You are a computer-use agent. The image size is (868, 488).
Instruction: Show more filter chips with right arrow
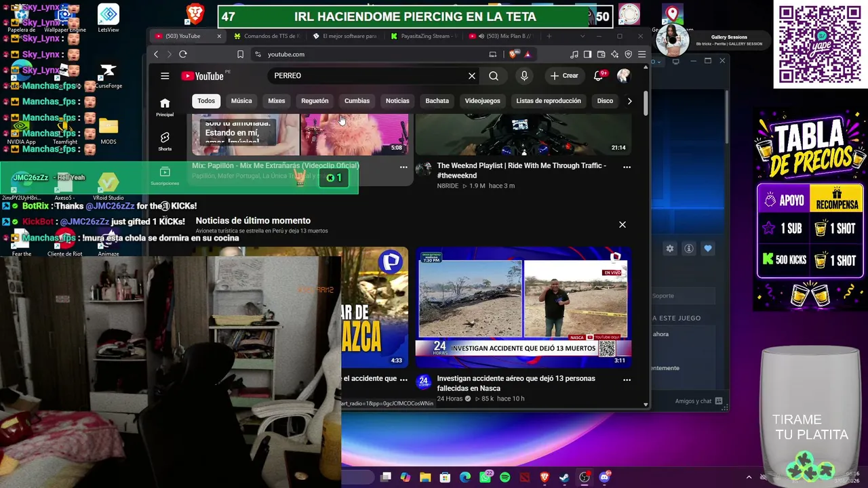629,101
